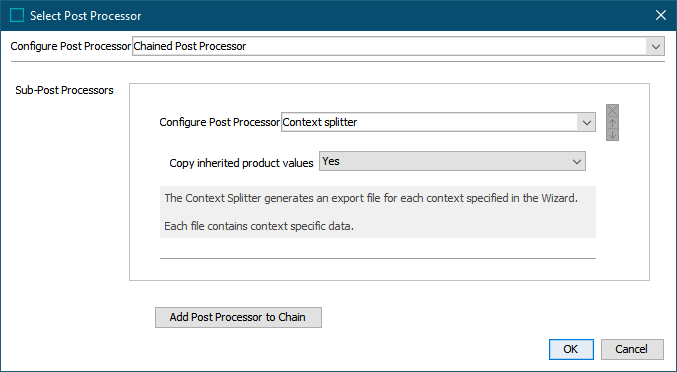Click Add Post Processor to Chain

[x=238, y=317]
